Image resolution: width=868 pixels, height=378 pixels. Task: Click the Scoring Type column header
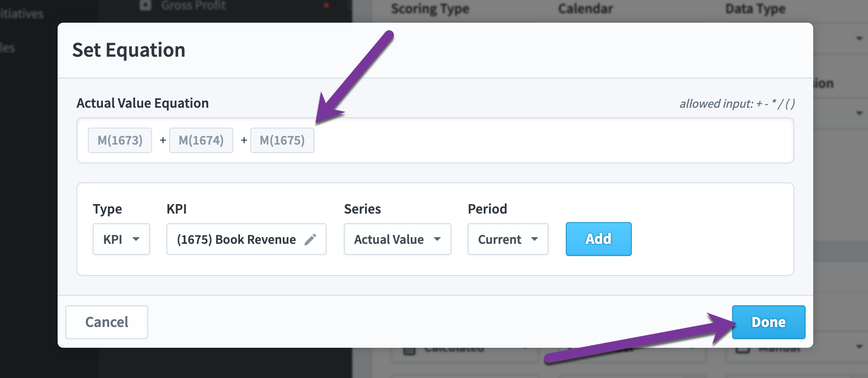pos(430,9)
